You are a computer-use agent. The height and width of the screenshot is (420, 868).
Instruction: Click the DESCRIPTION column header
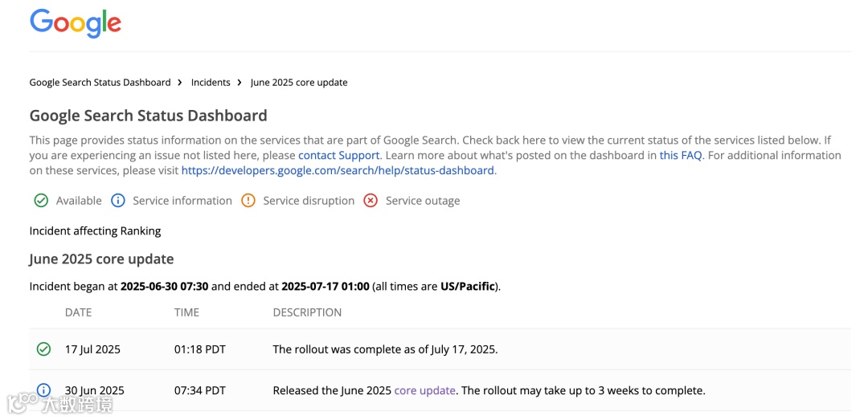(307, 312)
